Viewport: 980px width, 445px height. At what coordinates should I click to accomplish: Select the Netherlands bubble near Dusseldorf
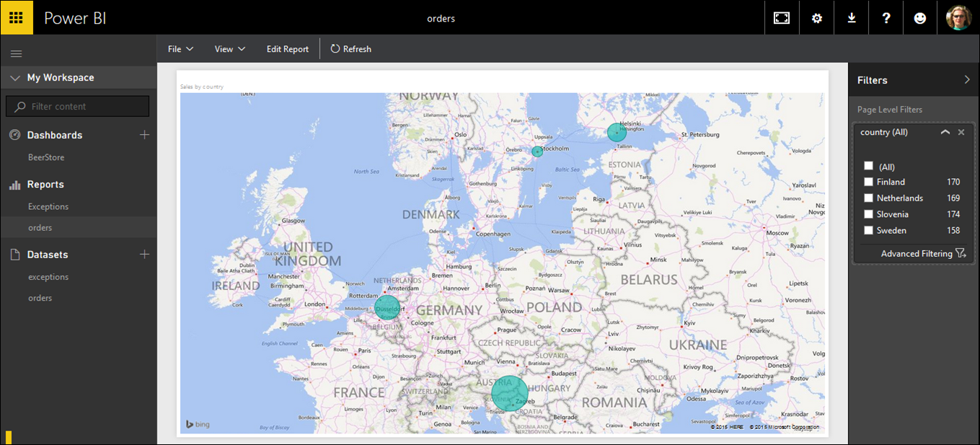[387, 308]
